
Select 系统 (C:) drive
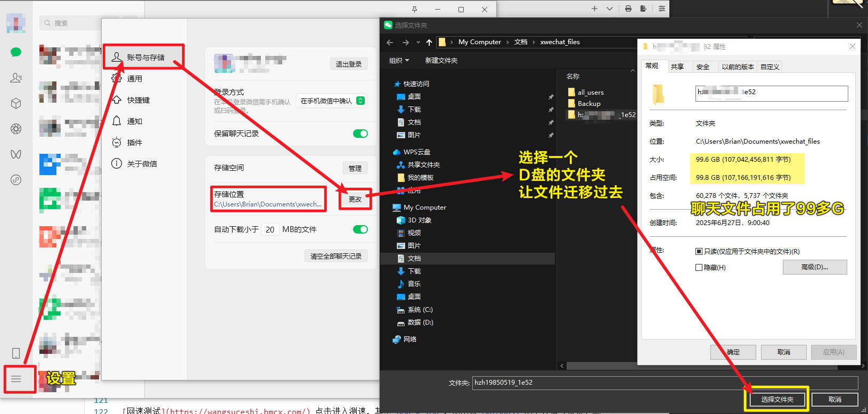pyautogui.click(x=420, y=310)
